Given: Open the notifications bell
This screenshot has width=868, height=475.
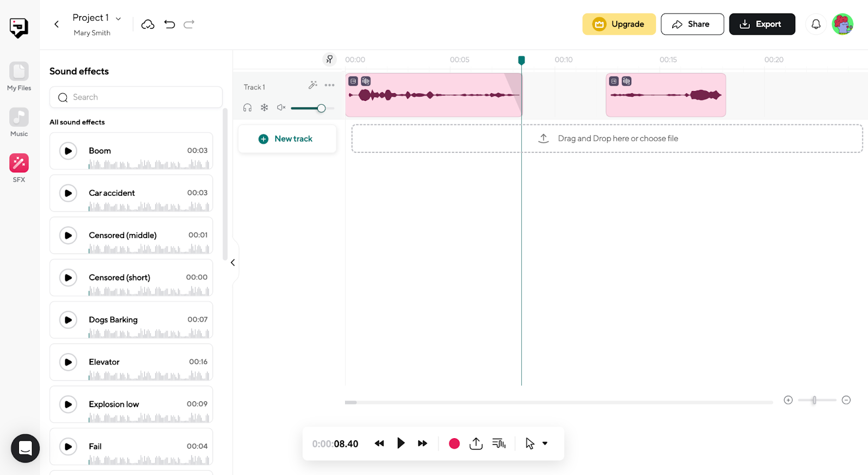Looking at the screenshot, I should pos(816,24).
